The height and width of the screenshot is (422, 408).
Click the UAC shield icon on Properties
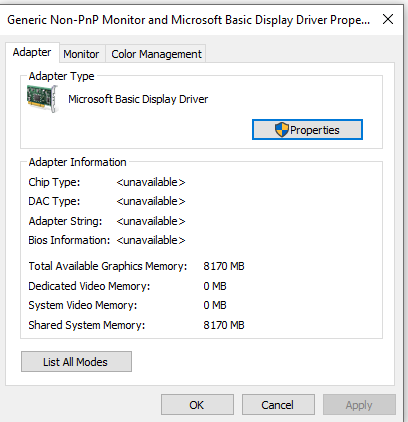tap(281, 130)
